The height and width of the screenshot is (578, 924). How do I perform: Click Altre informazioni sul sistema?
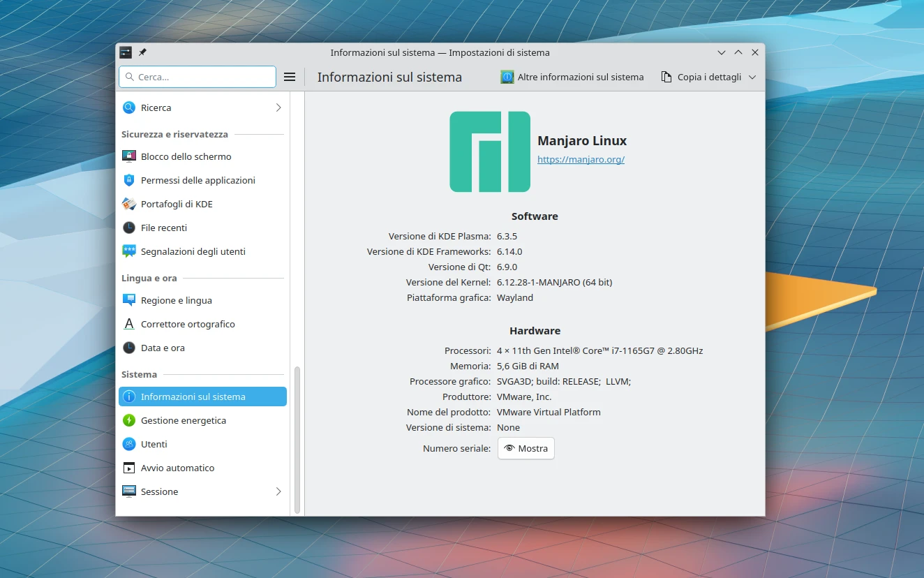coord(572,77)
